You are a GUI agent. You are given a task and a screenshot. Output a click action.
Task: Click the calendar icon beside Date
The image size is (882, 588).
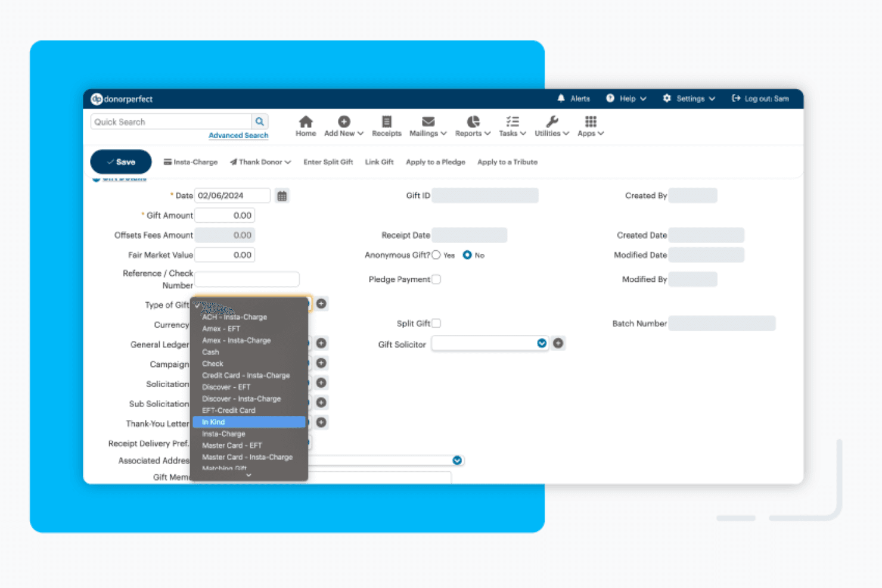282,195
